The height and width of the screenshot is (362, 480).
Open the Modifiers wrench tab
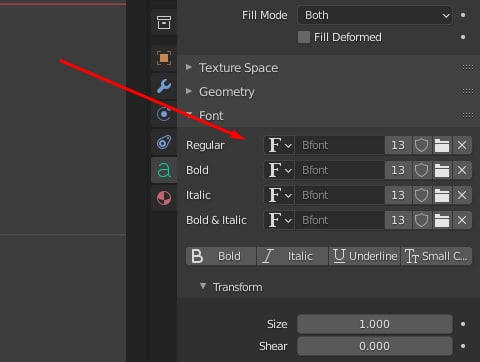[x=164, y=86]
